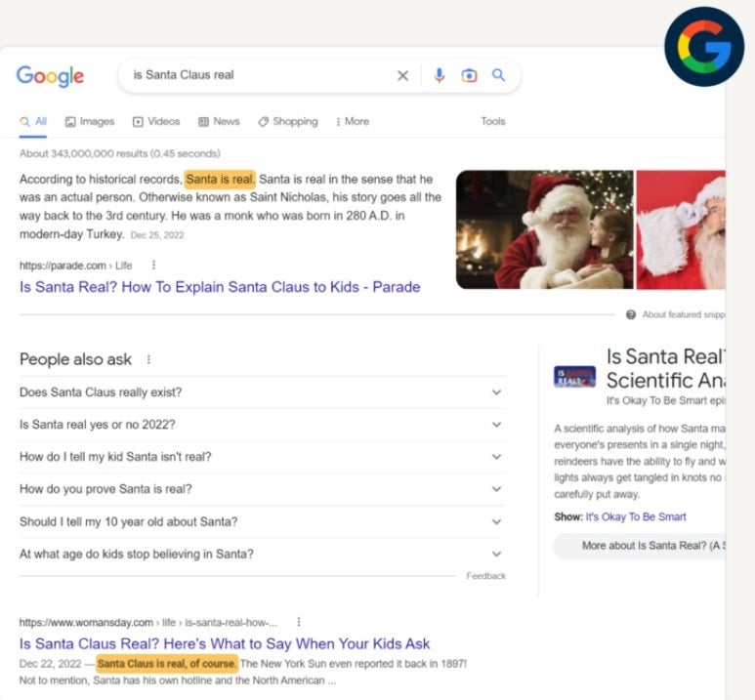
Task: Click 'More about Is Santa Real?' button
Action: (640, 546)
